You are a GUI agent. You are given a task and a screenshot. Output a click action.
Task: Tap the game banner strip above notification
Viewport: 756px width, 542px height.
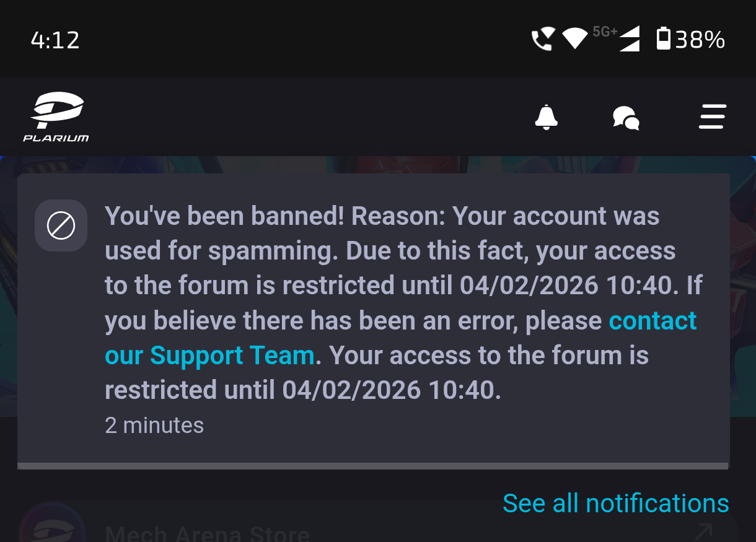[372, 164]
